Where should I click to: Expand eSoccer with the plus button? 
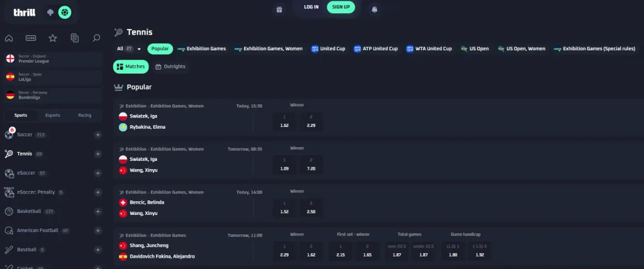click(x=97, y=173)
